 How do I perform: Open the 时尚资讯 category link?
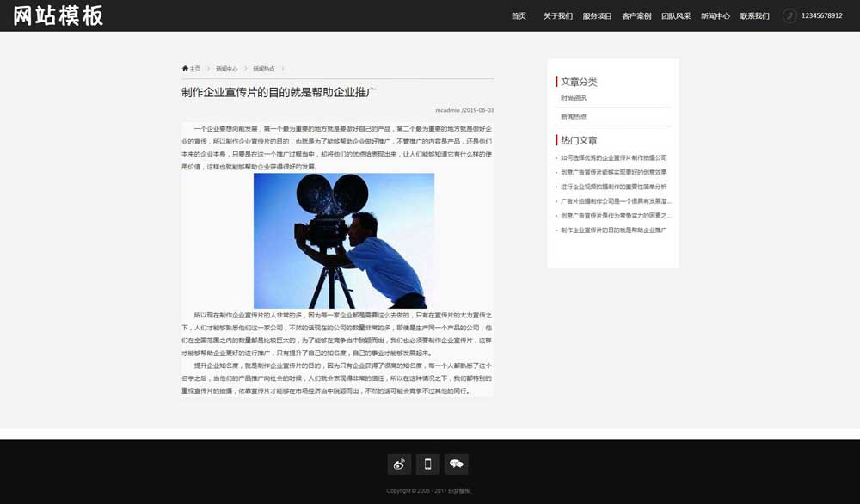pyautogui.click(x=574, y=96)
